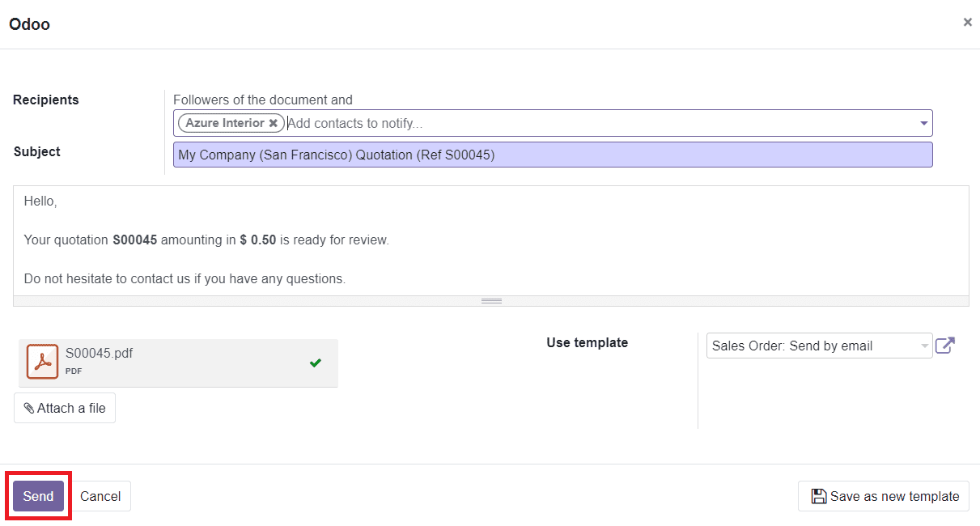
Task: Click the message body resize handle
Action: coord(490,299)
